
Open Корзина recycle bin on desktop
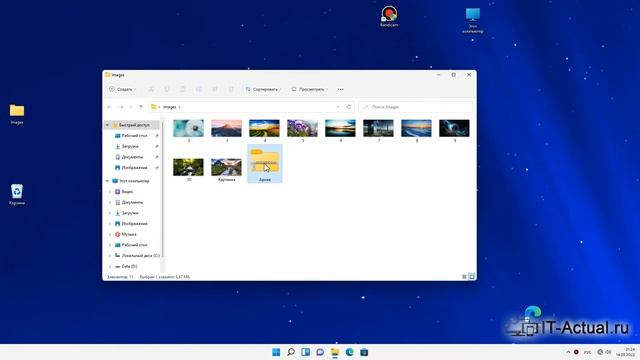[x=17, y=194]
